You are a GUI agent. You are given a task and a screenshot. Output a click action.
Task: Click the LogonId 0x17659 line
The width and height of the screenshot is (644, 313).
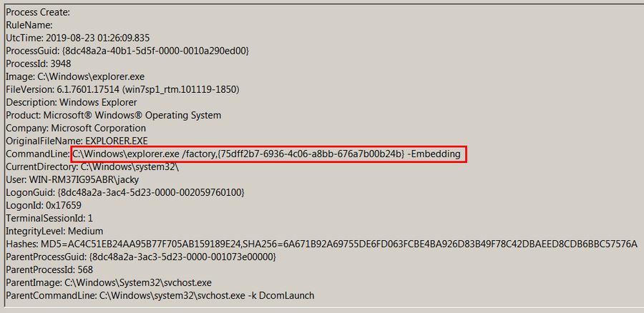pos(44,205)
